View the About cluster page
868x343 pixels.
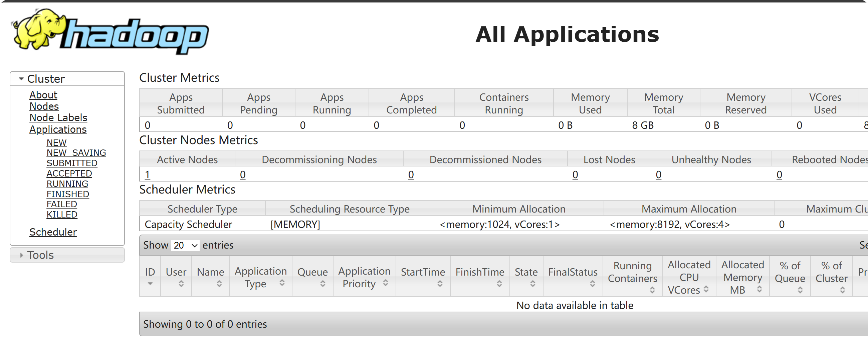43,95
